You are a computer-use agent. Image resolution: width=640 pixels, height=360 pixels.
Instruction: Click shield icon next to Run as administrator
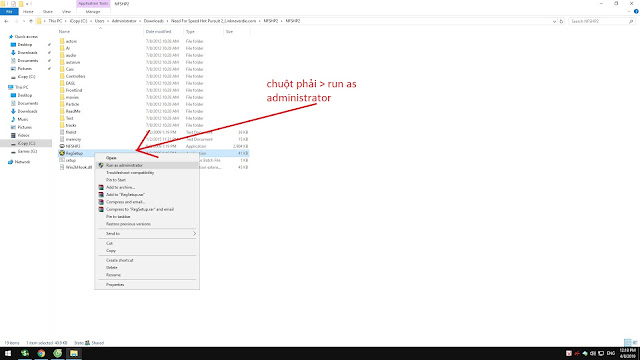[101, 165]
